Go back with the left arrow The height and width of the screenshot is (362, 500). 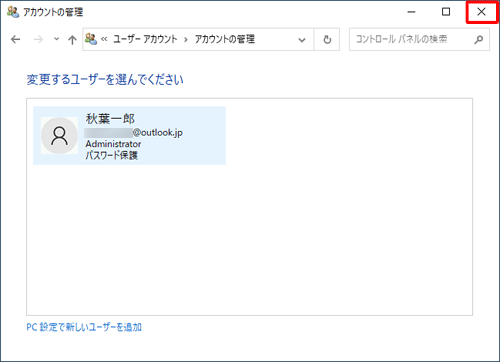[x=16, y=39]
